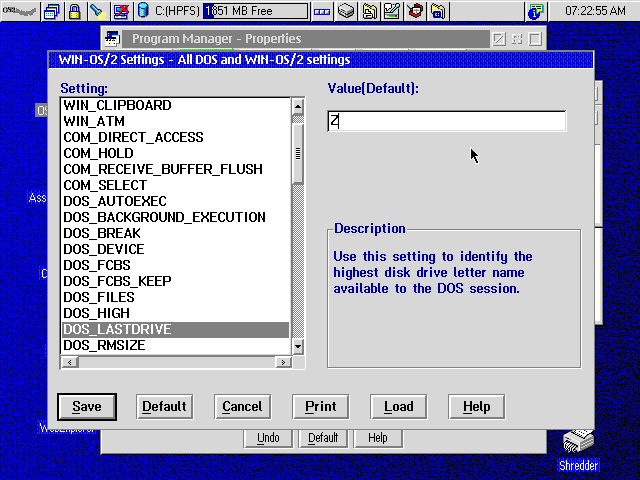
Task: Open Program Manager Properties system menu icon
Action: tap(112, 39)
